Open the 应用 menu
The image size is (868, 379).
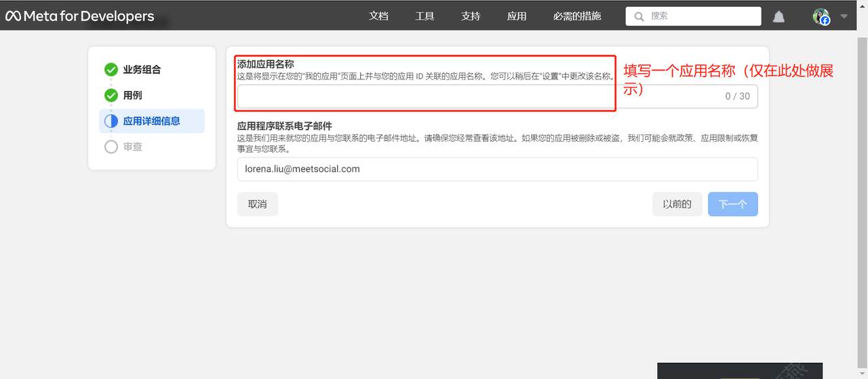517,16
